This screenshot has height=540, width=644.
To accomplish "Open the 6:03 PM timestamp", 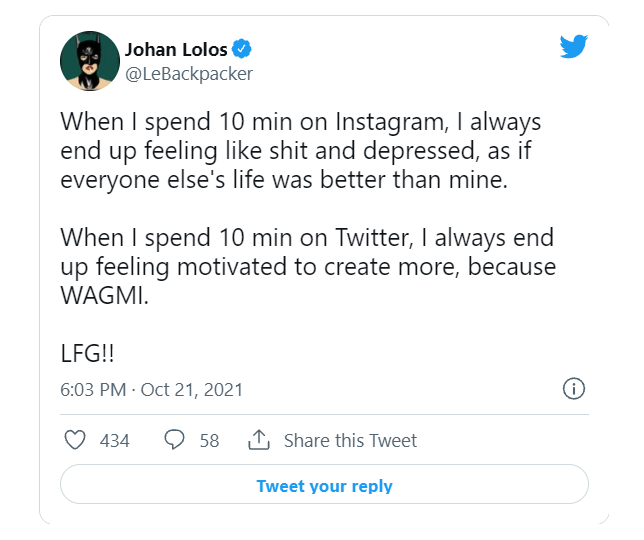I will (93, 390).
